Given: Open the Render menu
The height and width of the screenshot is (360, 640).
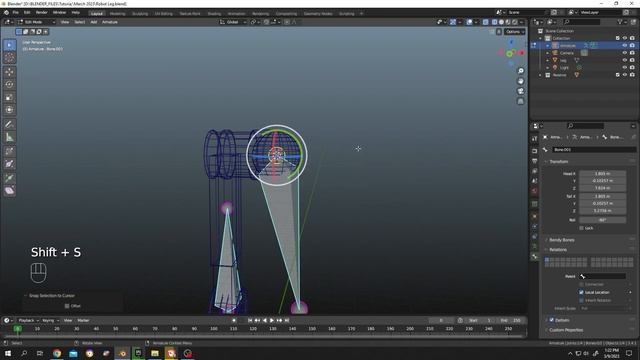Looking at the screenshot, I should point(41,13).
